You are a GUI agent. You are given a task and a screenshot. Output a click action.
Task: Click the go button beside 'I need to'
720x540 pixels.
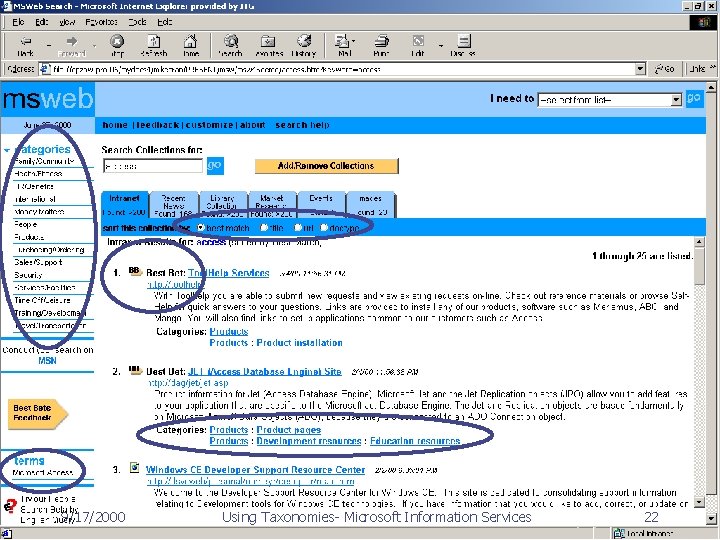pyautogui.click(x=694, y=98)
